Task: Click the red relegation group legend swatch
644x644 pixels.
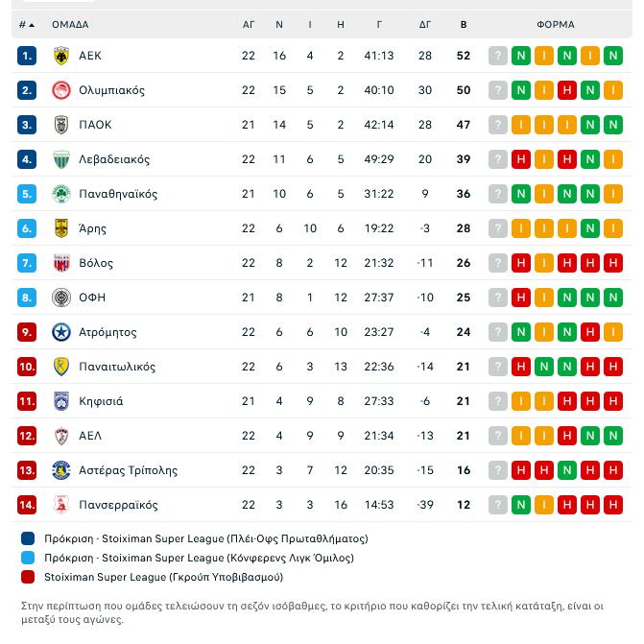Action: (28, 577)
